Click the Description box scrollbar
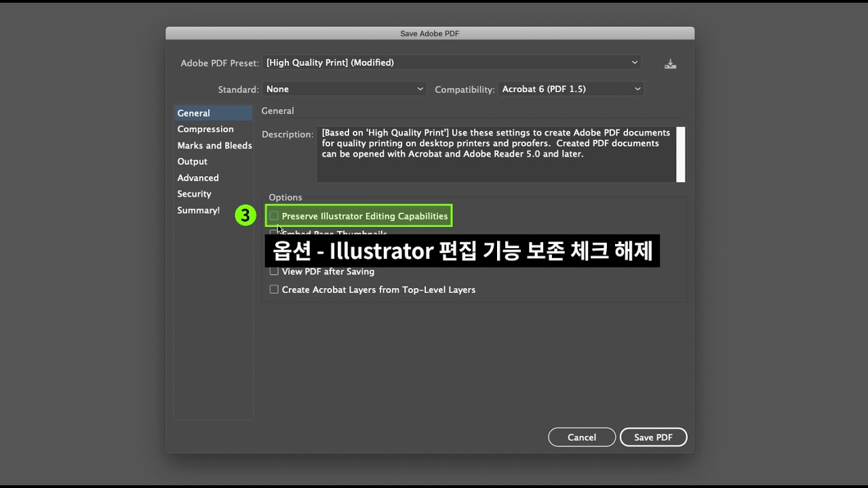The image size is (868, 488). coord(681,155)
